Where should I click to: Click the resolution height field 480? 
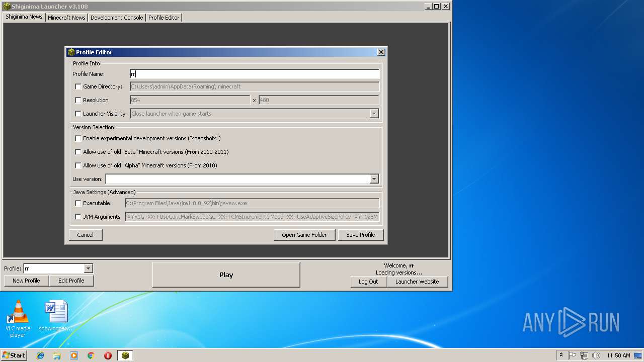pos(319,100)
